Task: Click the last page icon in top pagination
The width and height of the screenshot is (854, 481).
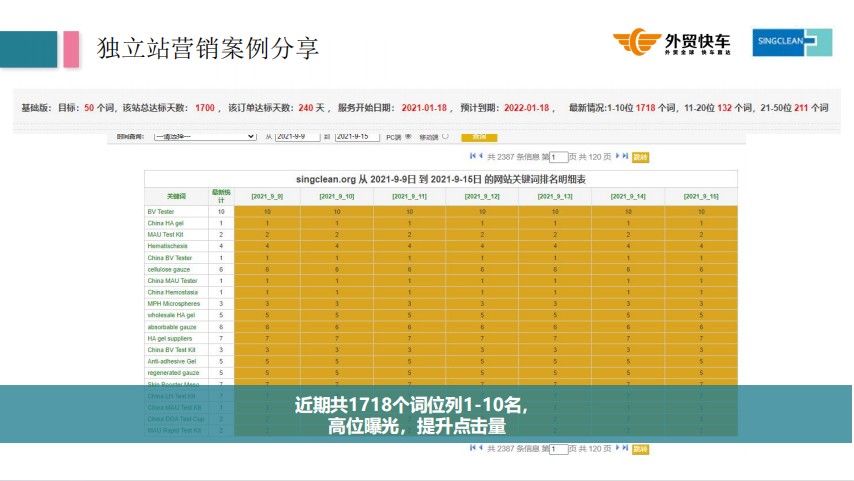Action: point(626,157)
